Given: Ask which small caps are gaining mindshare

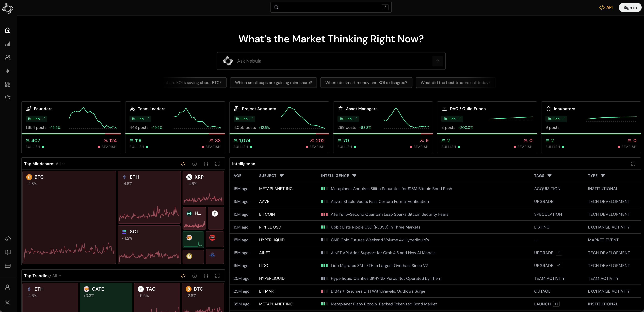Looking at the screenshot, I should click(x=273, y=83).
